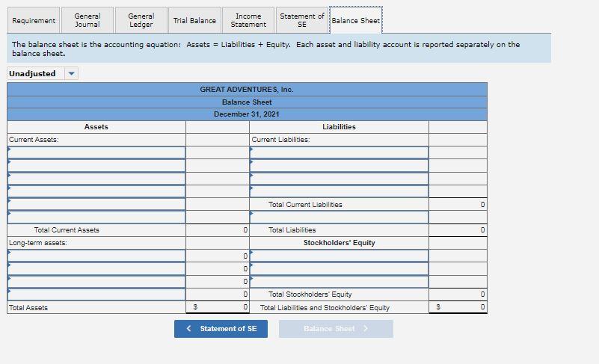This screenshot has height=364, width=599.
Task: Click the Total Current Liabilities amount cell
Action: point(458,204)
